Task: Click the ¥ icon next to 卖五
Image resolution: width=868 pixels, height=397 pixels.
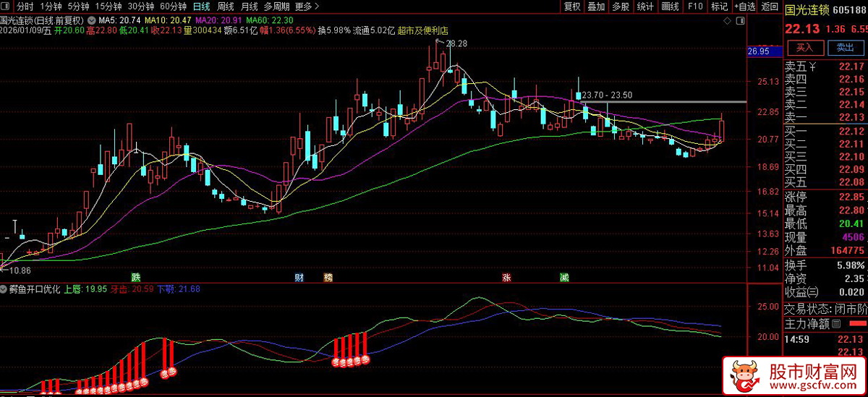Action: 813,67
